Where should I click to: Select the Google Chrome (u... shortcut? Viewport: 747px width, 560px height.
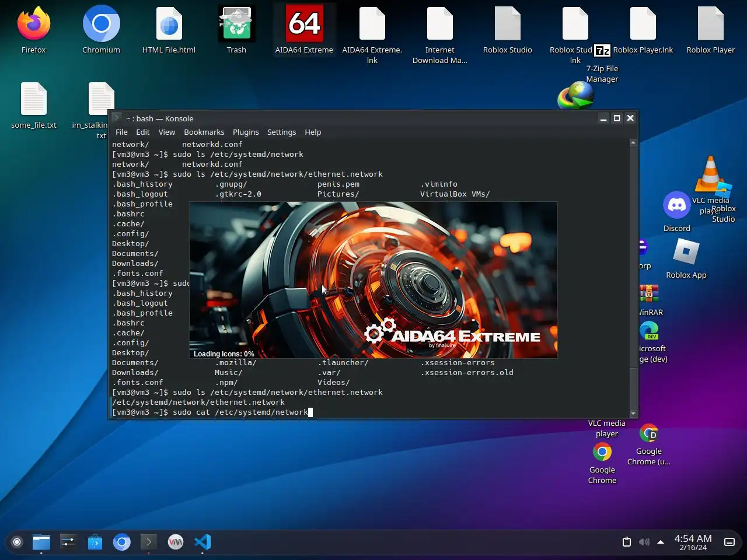pyautogui.click(x=649, y=433)
